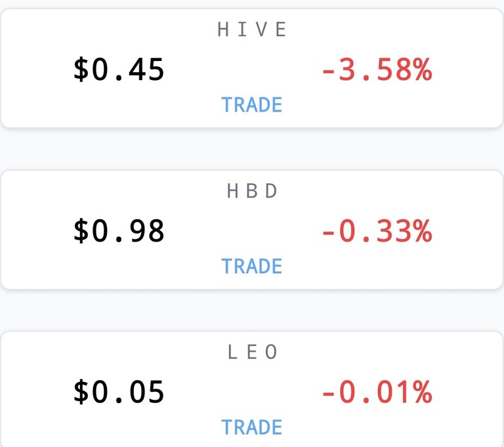Start trading the token priced $0.45
The height and width of the screenshot is (447, 504).
tap(252, 105)
